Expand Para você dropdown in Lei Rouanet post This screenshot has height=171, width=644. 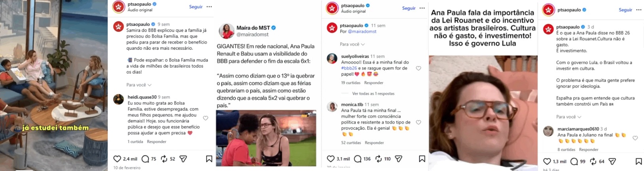coord(569,117)
